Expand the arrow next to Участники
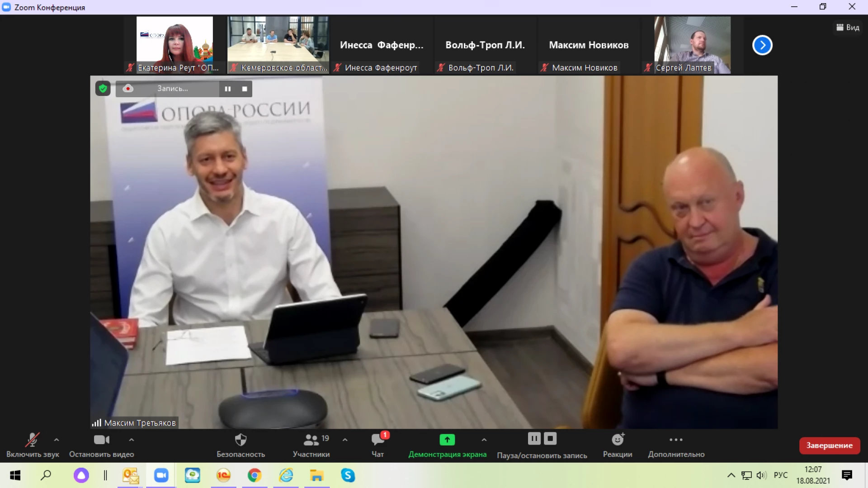 click(345, 440)
